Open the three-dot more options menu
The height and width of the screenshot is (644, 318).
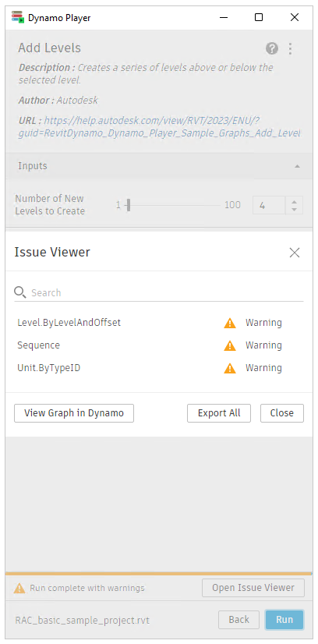coord(290,49)
